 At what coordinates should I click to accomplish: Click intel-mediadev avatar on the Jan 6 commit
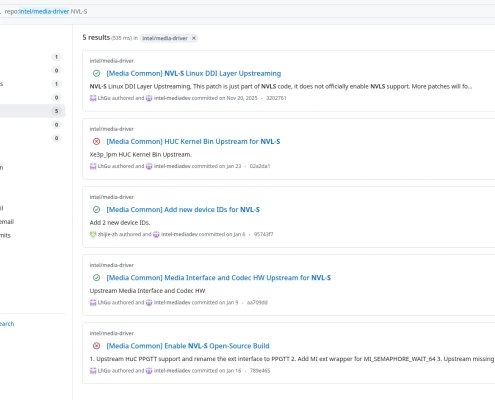pyautogui.click(x=156, y=234)
